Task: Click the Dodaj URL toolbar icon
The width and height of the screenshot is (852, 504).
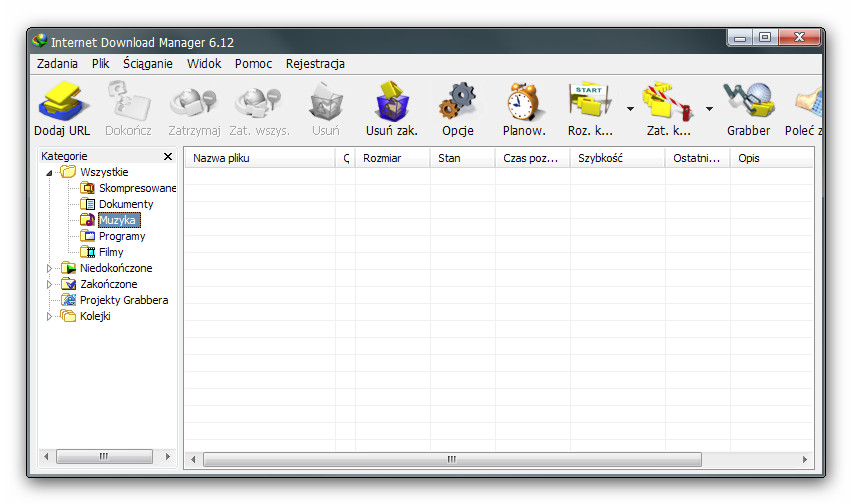Action: click(62, 102)
